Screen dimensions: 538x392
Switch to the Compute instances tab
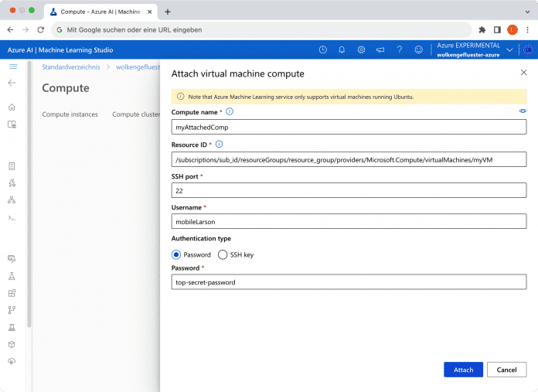click(x=70, y=114)
